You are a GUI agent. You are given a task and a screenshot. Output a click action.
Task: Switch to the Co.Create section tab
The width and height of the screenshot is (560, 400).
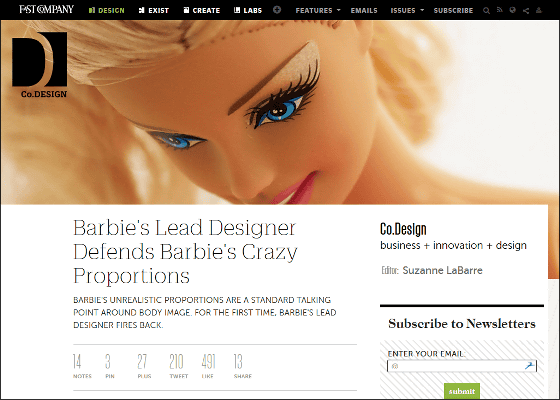202,10
